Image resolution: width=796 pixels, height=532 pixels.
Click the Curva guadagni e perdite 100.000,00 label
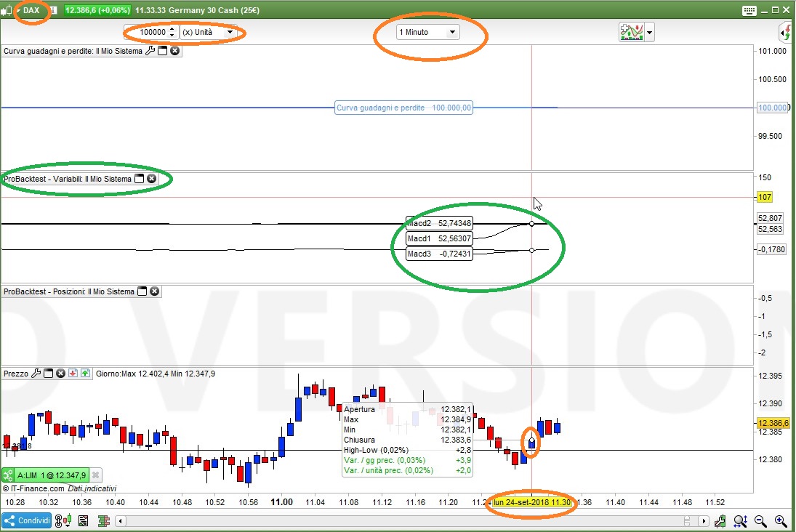403,108
